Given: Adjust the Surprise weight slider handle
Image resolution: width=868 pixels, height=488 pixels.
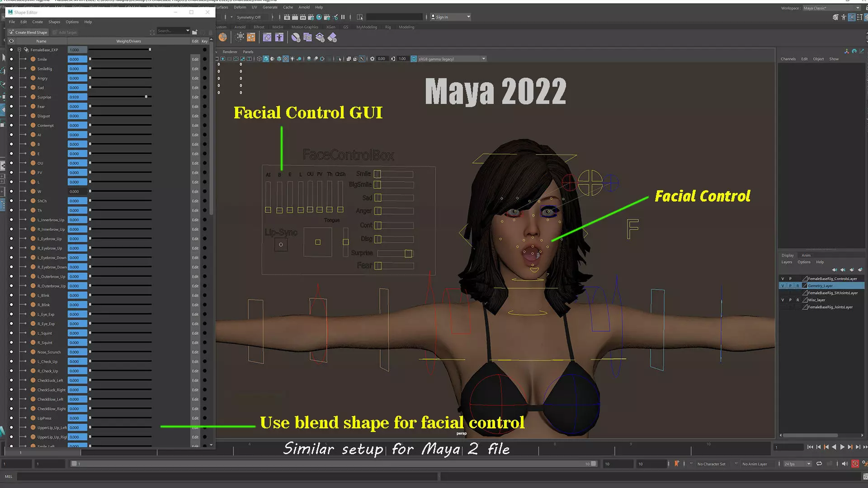Looking at the screenshot, I should [146, 97].
